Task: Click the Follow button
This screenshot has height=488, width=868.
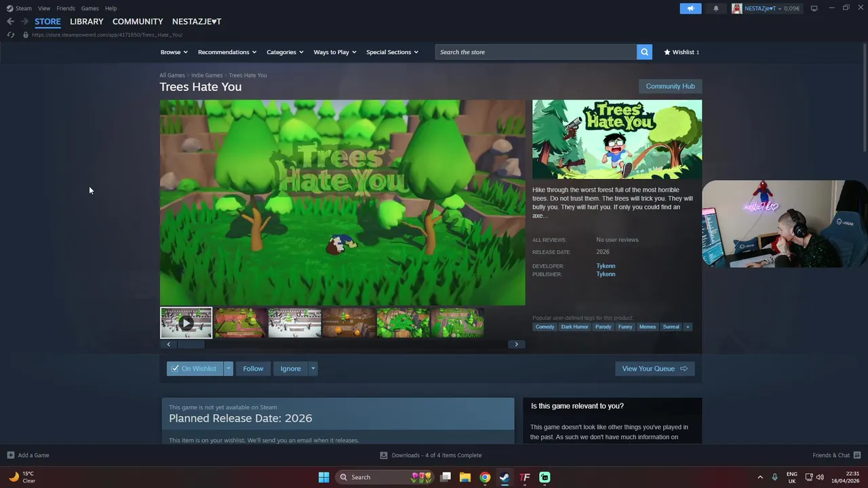Action: click(x=253, y=369)
